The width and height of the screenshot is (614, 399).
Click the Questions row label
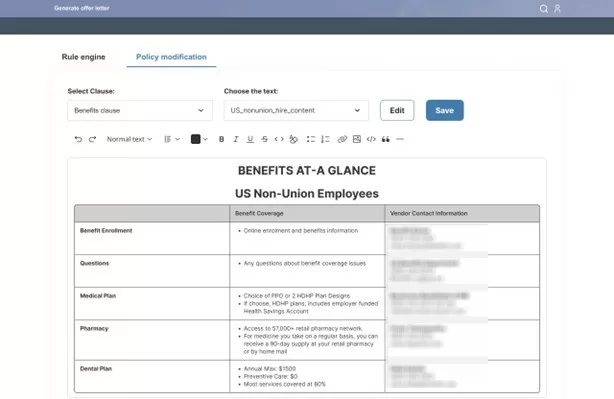[x=94, y=263]
